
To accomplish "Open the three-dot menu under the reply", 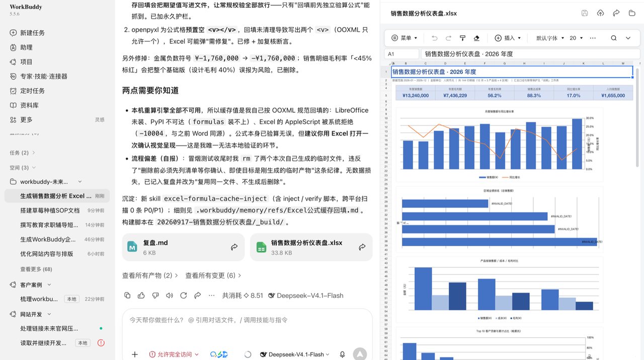I will pyautogui.click(x=212, y=296).
